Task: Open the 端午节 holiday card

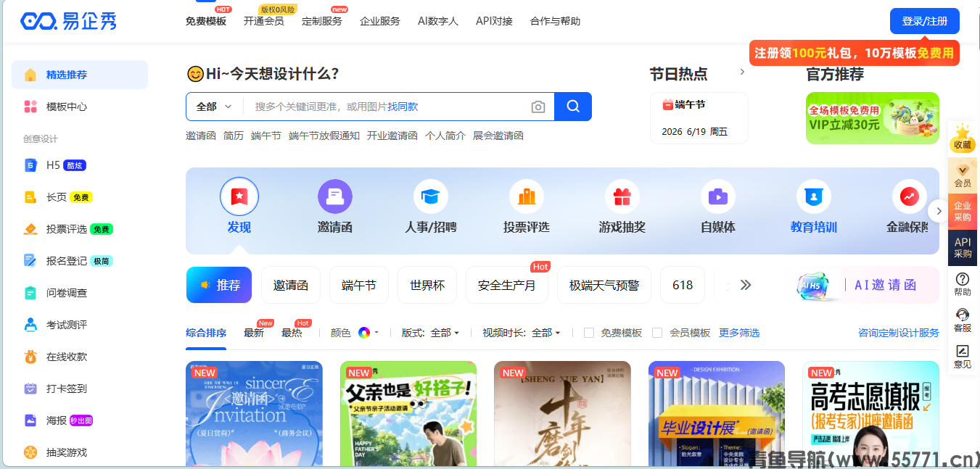Action: [699, 118]
